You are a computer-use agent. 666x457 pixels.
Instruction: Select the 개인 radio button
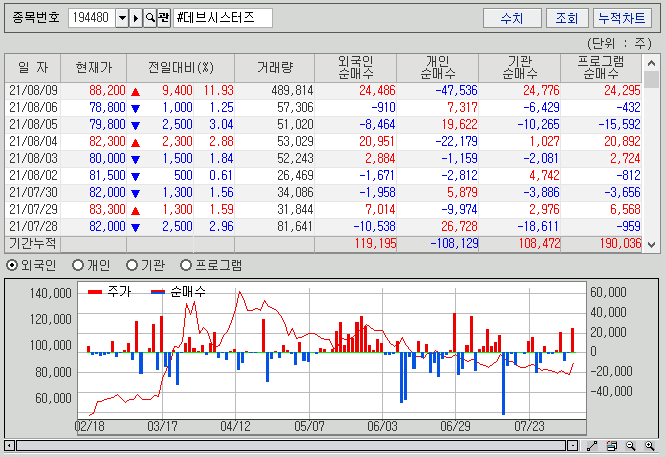77,265
